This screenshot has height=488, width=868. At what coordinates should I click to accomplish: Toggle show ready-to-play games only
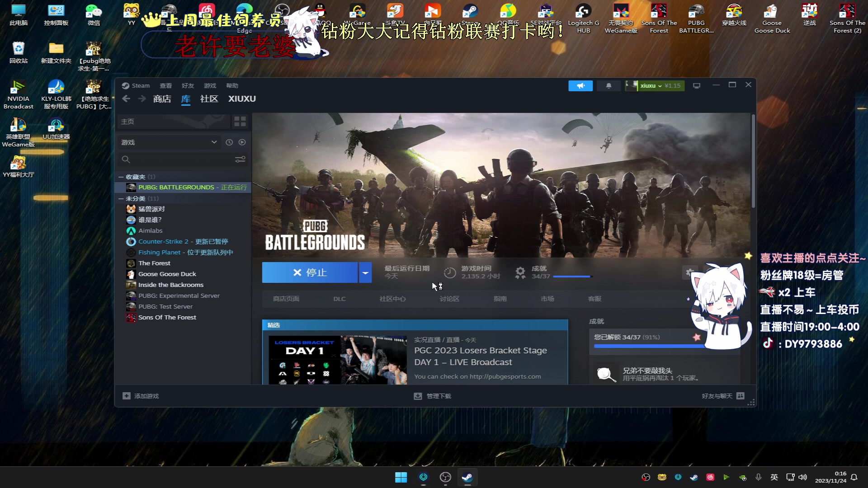(x=242, y=142)
